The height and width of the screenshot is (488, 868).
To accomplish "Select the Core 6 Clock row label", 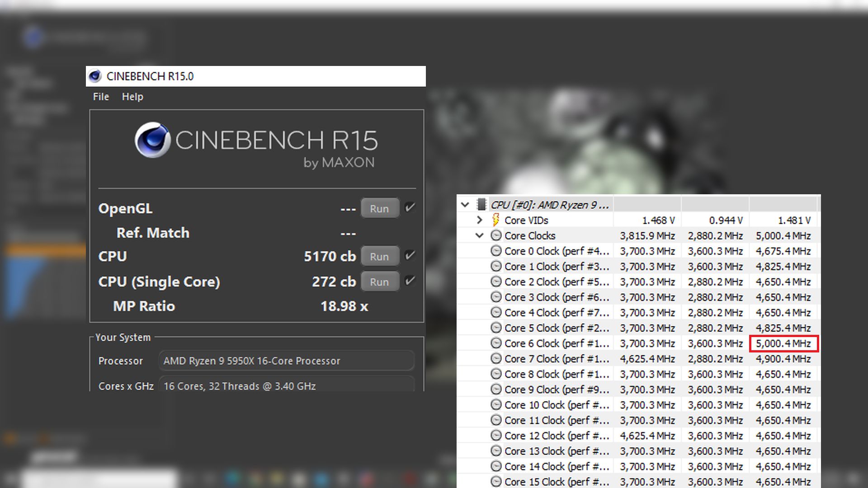I will click(557, 343).
